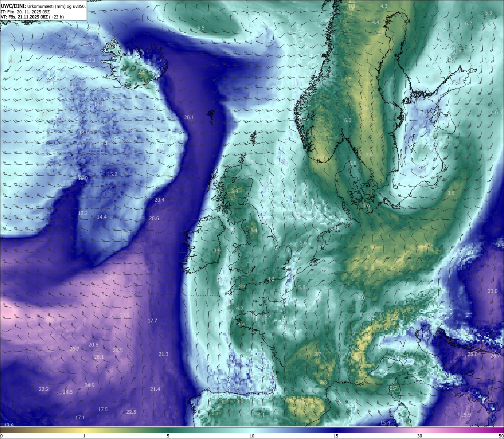The height and width of the screenshot is (439, 504).
Task: Click the 23.0 value at right edge
Action: click(493, 291)
